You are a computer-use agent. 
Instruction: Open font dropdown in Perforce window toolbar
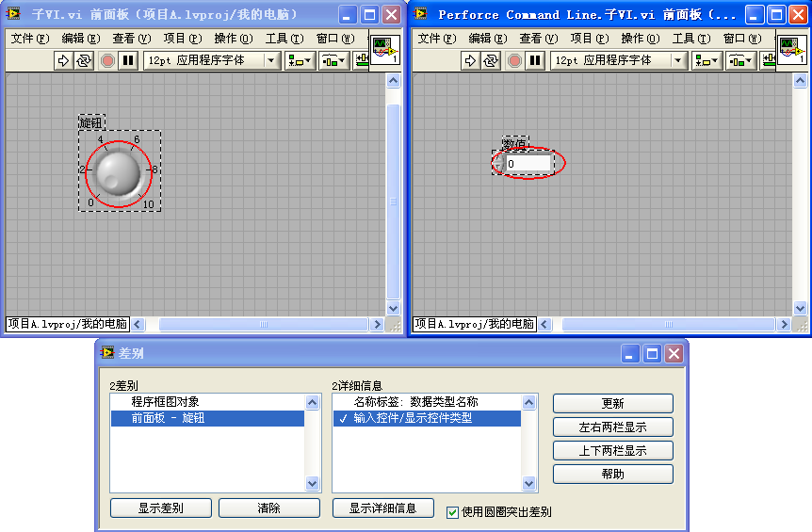coord(678,60)
